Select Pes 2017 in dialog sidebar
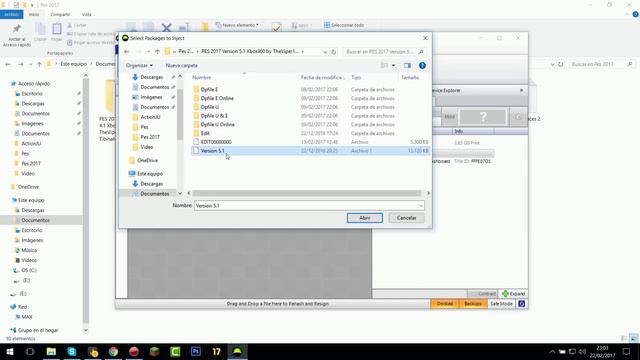Viewport: 640px width, 360px height. pos(150,137)
